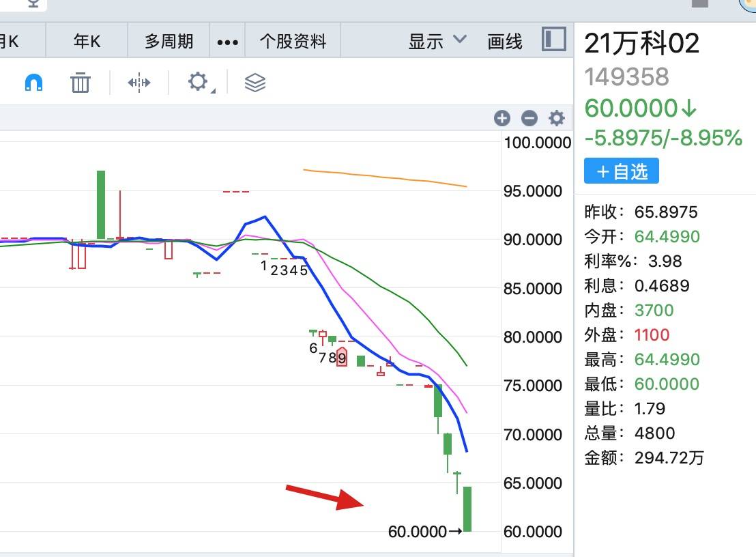Click the horizontal range measure icon

(x=139, y=83)
